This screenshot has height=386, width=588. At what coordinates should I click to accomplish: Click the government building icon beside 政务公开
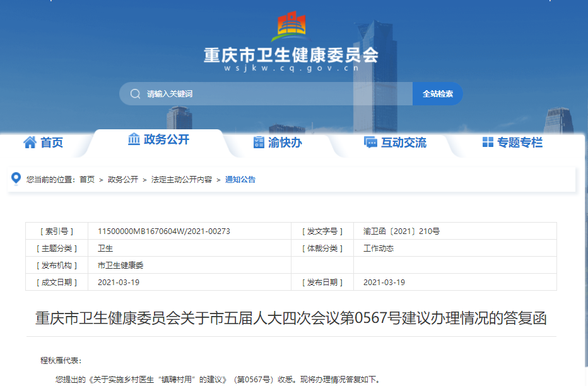(x=134, y=139)
